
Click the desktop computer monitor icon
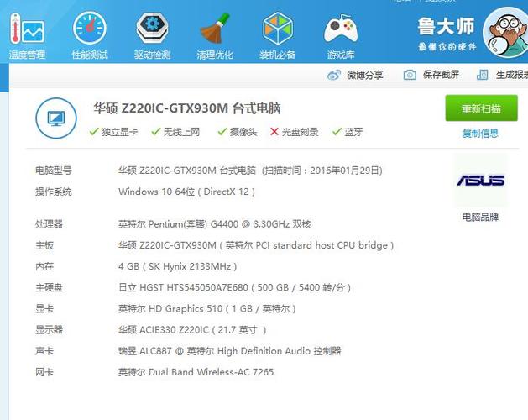tap(56, 118)
